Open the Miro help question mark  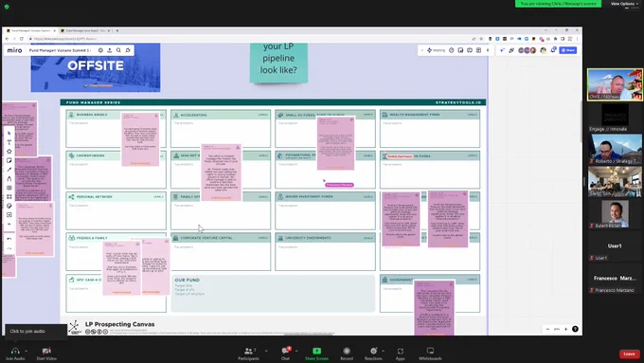coord(575,329)
